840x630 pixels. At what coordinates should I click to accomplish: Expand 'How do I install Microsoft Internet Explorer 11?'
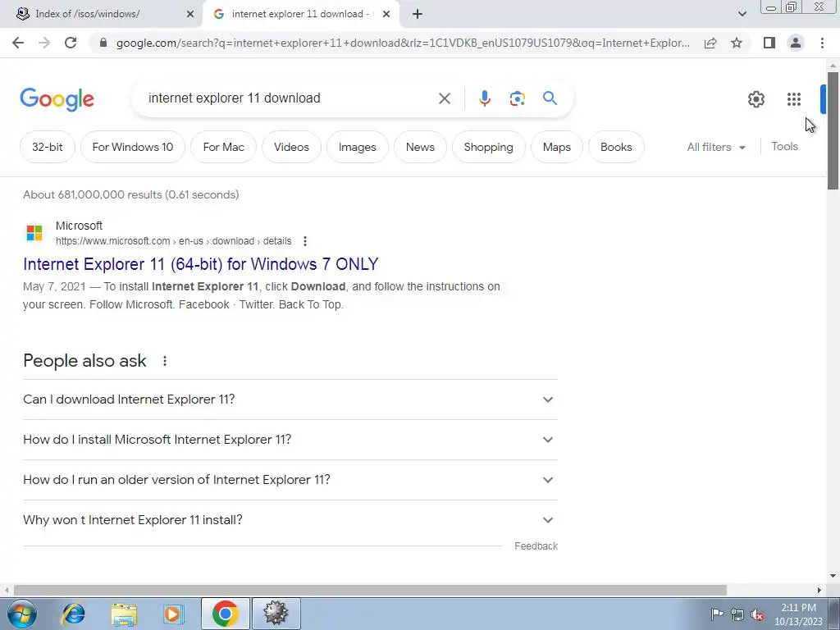click(290, 440)
